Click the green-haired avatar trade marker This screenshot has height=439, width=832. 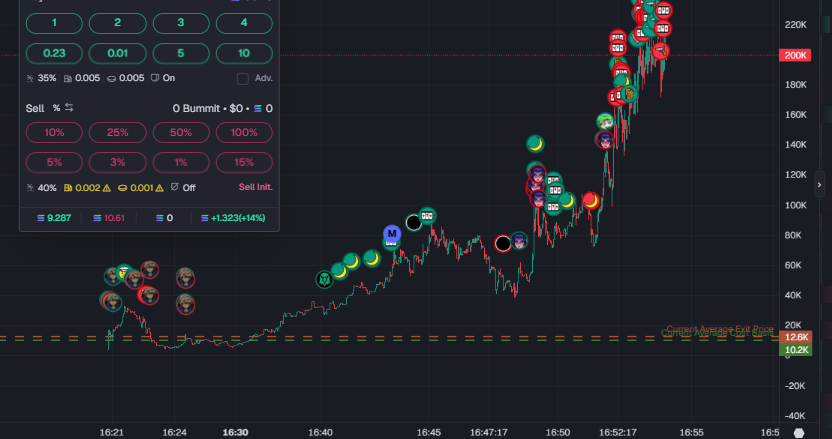click(x=605, y=122)
